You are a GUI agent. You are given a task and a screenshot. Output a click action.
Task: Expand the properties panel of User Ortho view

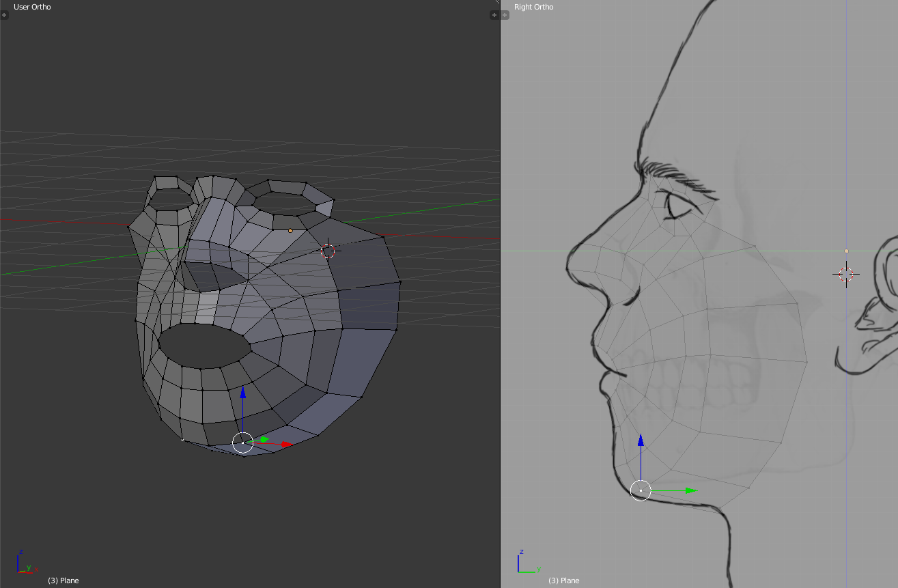pyautogui.click(x=494, y=15)
